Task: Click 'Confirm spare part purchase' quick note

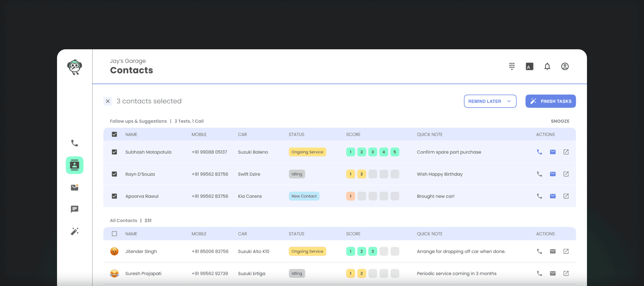Action: [449, 152]
